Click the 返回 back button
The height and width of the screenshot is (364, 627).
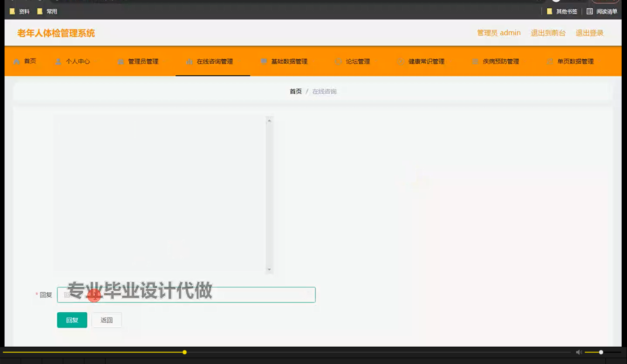click(x=106, y=320)
